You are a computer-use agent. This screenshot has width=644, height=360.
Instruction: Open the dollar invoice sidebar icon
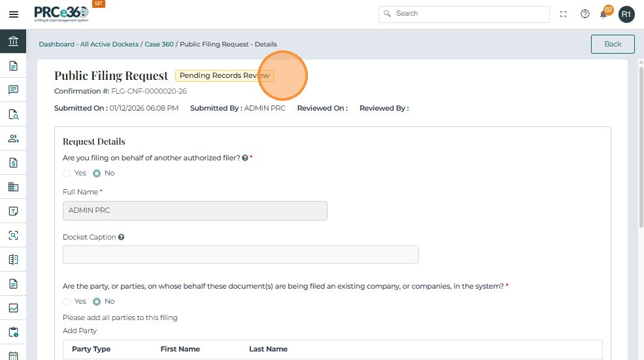pyautogui.click(x=13, y=162)
